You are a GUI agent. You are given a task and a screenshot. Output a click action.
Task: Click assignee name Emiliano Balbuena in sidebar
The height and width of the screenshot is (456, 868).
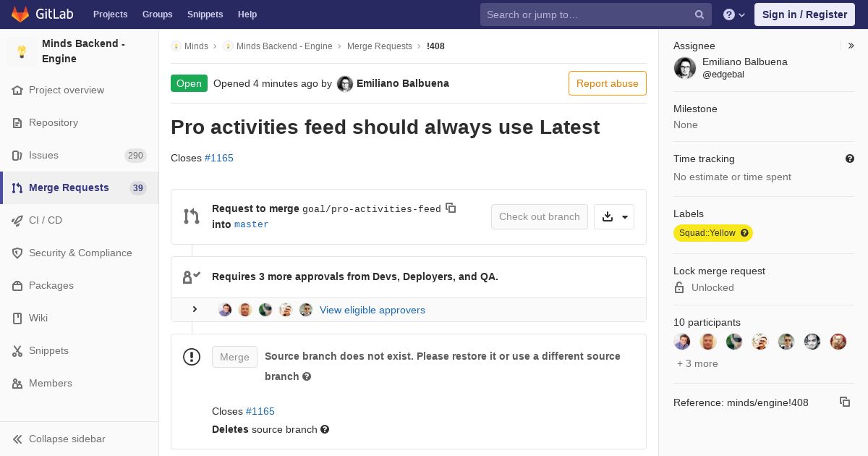coord(745,62)
